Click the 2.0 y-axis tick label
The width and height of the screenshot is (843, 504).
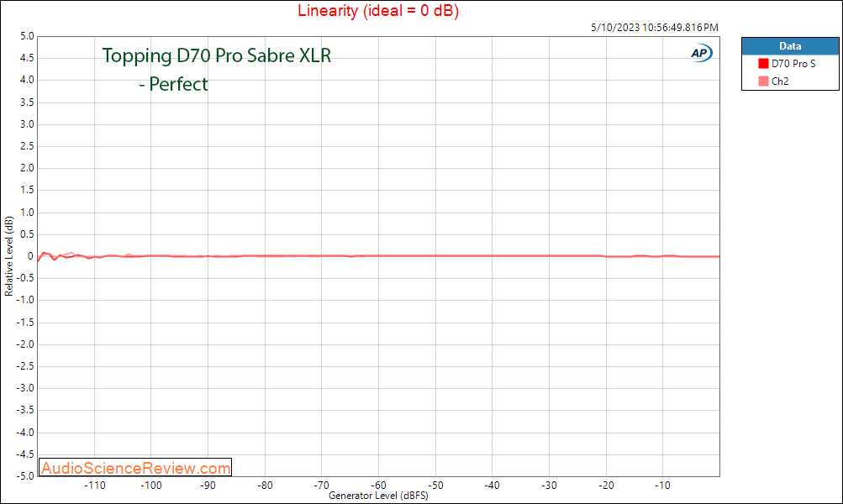pos(27,168)
